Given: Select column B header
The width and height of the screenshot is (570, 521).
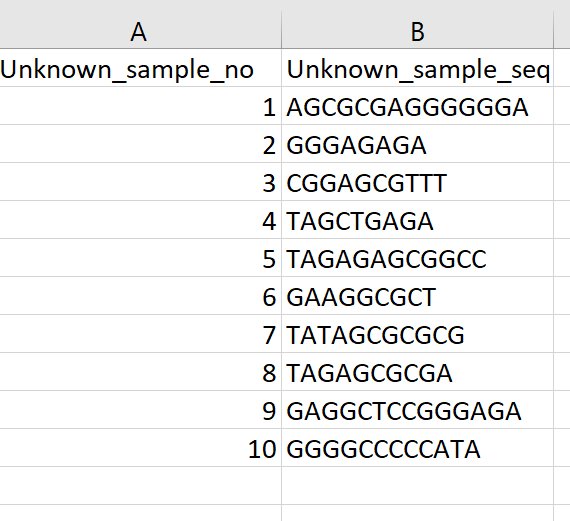Looking at the screenshot, I should [417, 30].
